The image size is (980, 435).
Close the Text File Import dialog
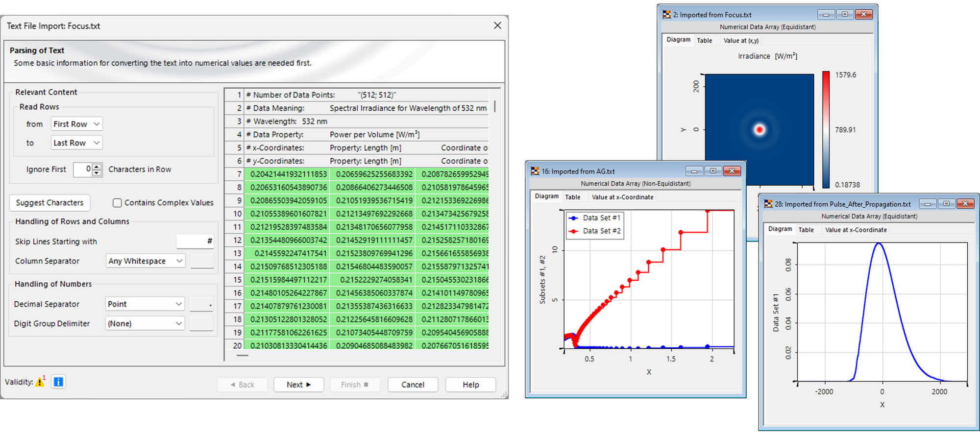pyautogui.click(x=497, y=25)
